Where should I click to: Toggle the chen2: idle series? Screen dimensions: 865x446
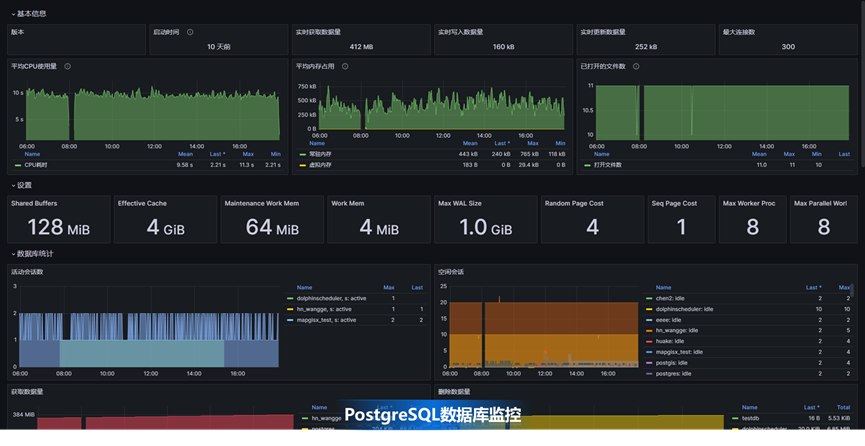pyautogui.click(x=670, y=299)
